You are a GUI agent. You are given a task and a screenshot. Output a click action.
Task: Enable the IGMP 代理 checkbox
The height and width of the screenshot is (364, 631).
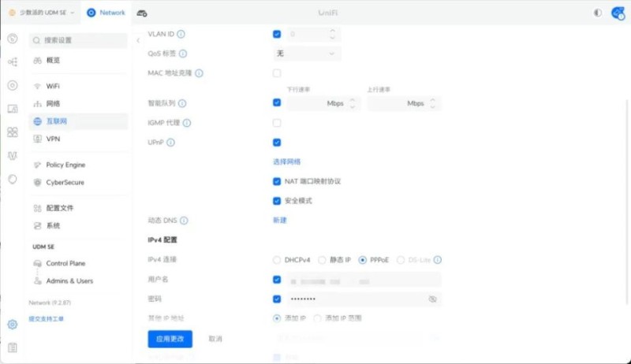point(277,123)
